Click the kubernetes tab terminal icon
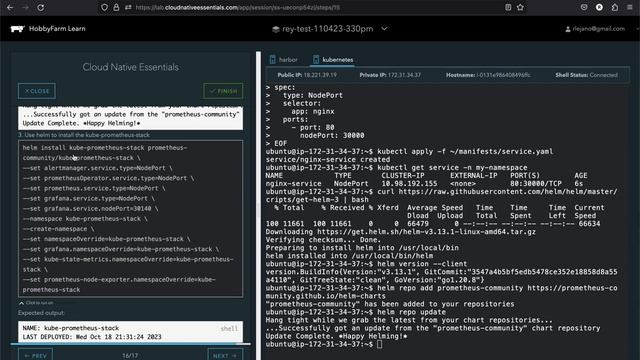This screenshot has height=360, width=640. [x=316, y=60]
